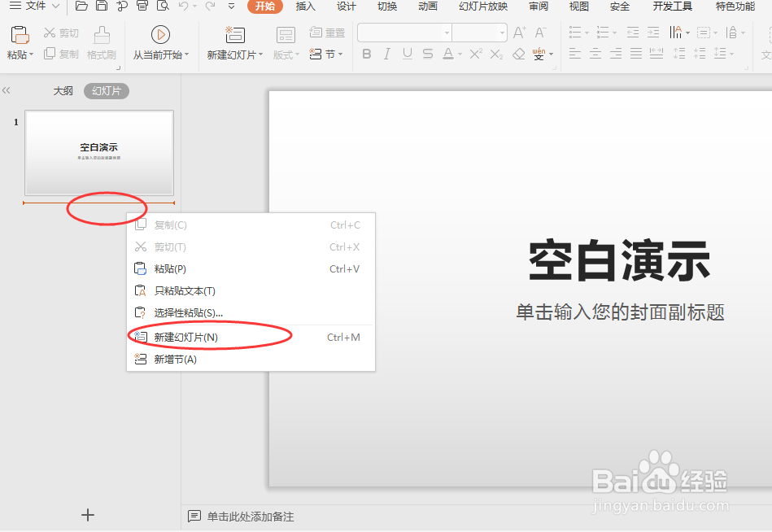The image size is (772, 532).
Task: Toggle underline formatting
Action: 407,54
